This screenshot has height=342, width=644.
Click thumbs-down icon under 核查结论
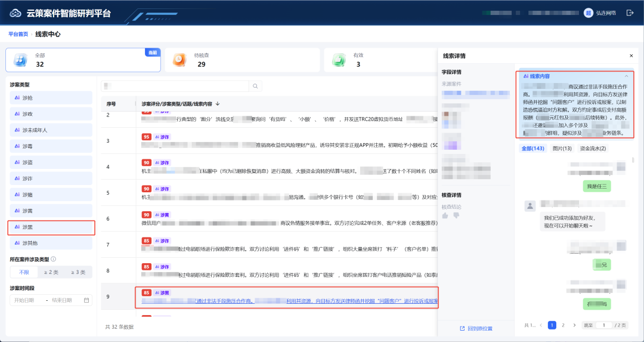pos(456,215)
